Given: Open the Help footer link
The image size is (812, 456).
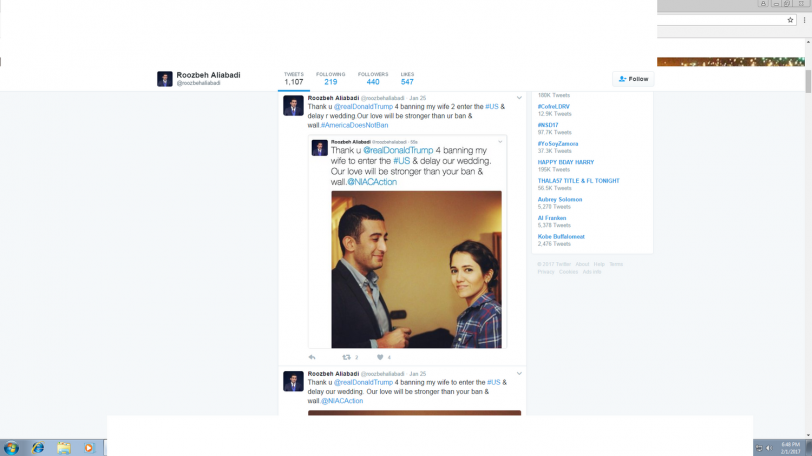Looking at the screenshot, I should (x=599, y=264).
